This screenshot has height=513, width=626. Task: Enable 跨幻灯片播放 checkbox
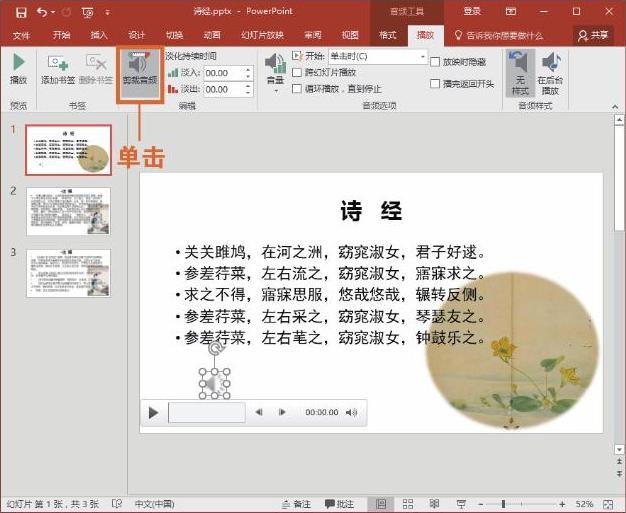click(x=297, y=72)
